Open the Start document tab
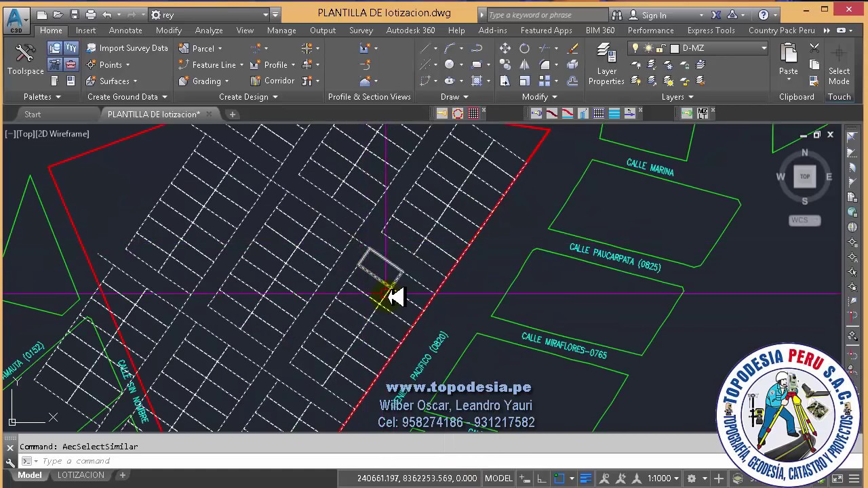The image size is (868, 488). click(x=33, y=115)
